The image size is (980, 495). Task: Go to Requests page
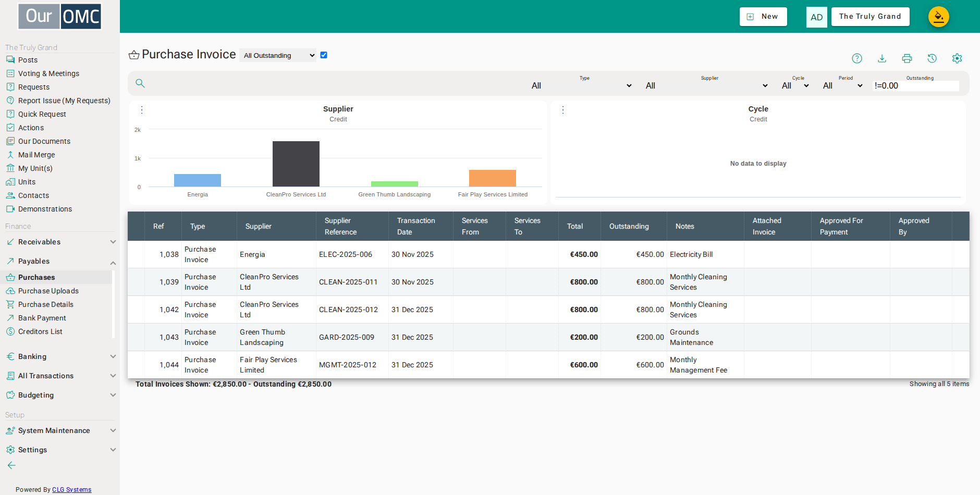(34, 87)
